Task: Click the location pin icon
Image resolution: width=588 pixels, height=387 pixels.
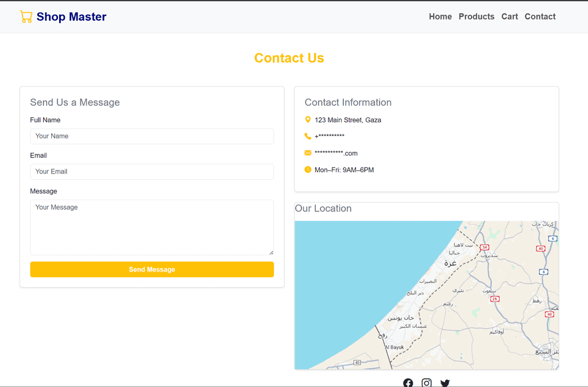Action: 308,119
